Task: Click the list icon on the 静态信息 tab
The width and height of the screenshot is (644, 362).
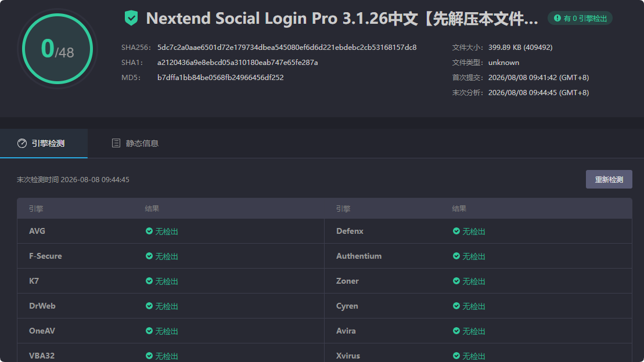Action: point(116,143)
